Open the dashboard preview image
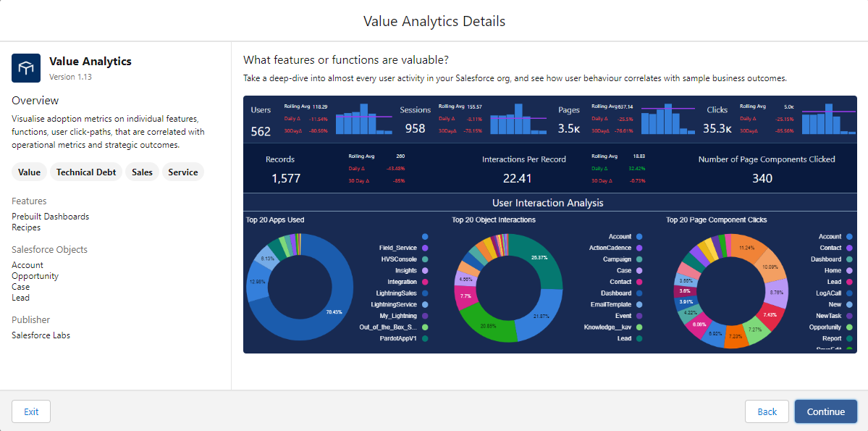 (x=549, y=225)
